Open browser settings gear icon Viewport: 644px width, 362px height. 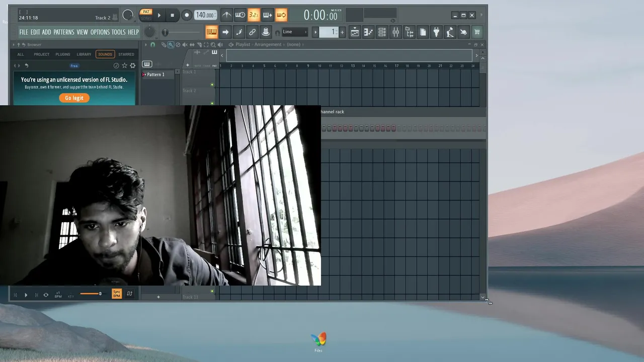(x=133, y=66)
